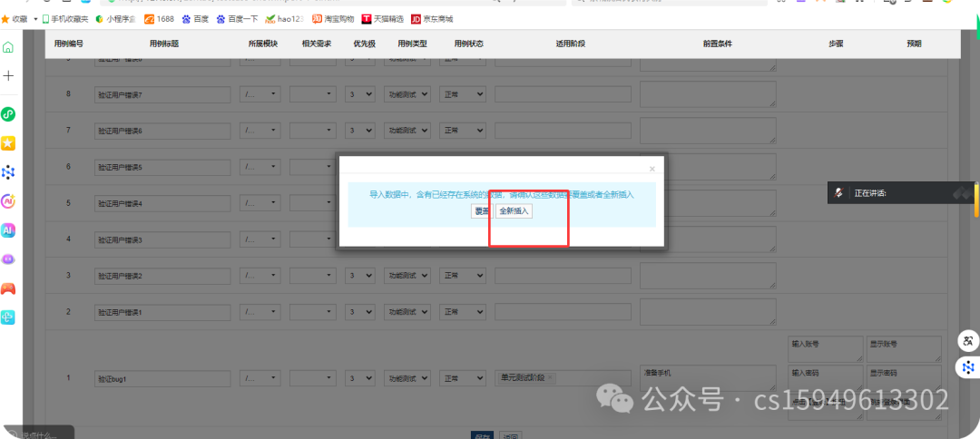This screenshot has width=980, height=439.
Task: Click the orange vertical scrollbar on the right edge
Action: pos(977,199)
